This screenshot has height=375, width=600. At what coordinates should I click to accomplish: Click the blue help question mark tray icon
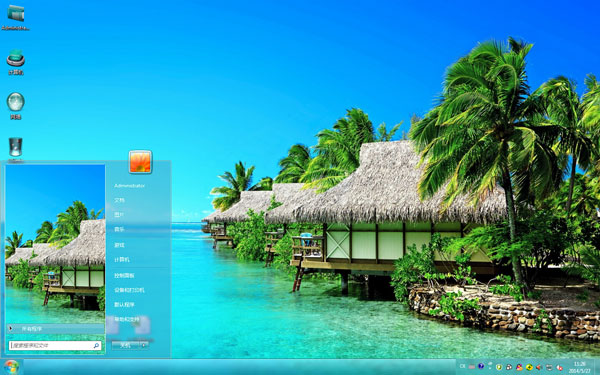pyautogui.click(x=481, y=366)
